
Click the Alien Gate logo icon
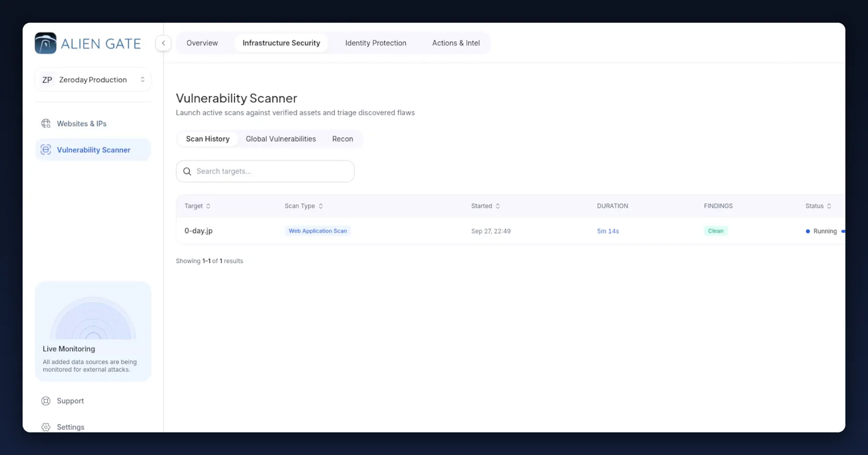click(45, 43)
